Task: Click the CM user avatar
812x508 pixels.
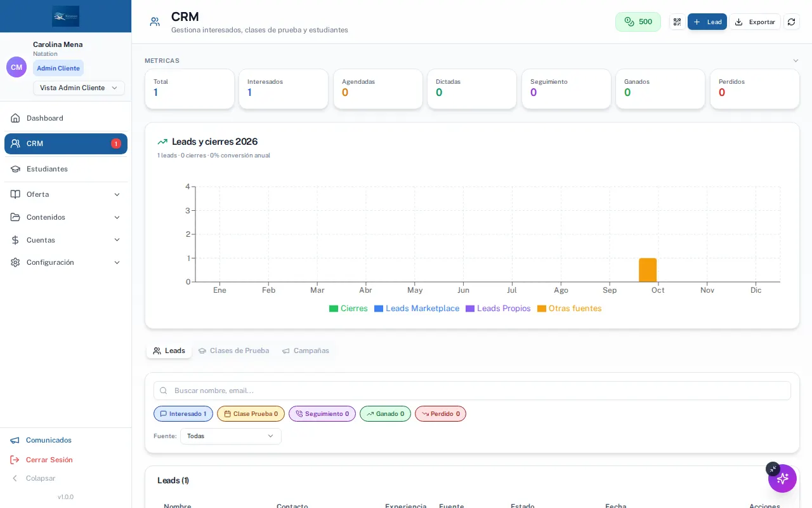Action: 16,67
